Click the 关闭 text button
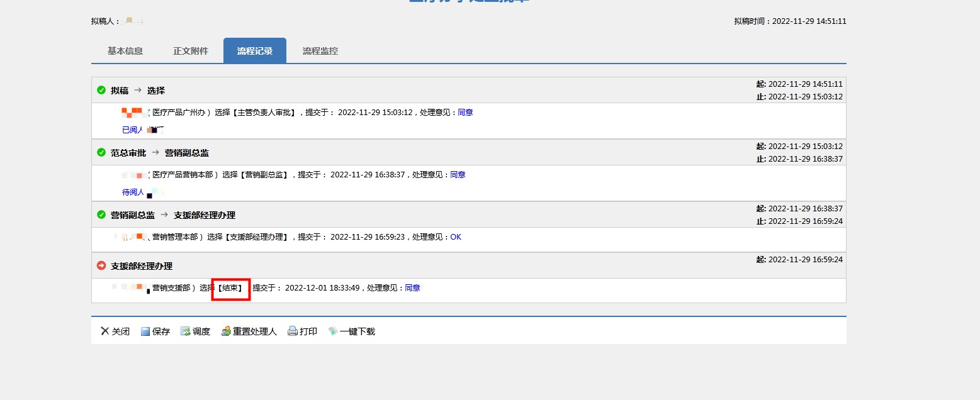The width and height of the screenshot is (980, 400). tap(121, 331)
